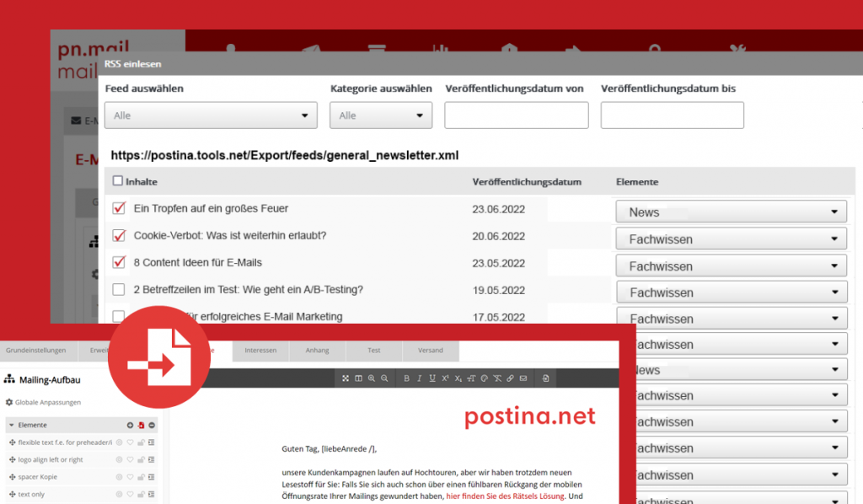
Task: Check '2 Betreffzeilen im Test' checkbox
Action: pyautogui.click(x=118, y=289)
